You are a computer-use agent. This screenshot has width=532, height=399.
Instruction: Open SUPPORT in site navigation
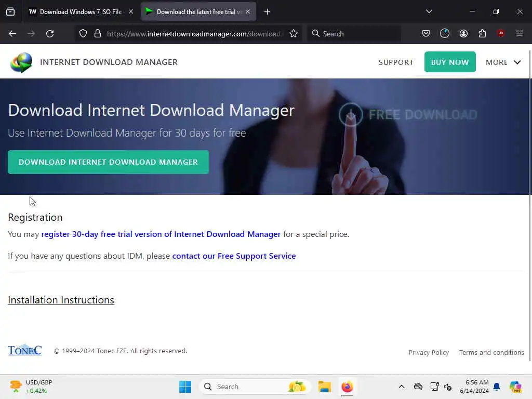click(396, 62)
